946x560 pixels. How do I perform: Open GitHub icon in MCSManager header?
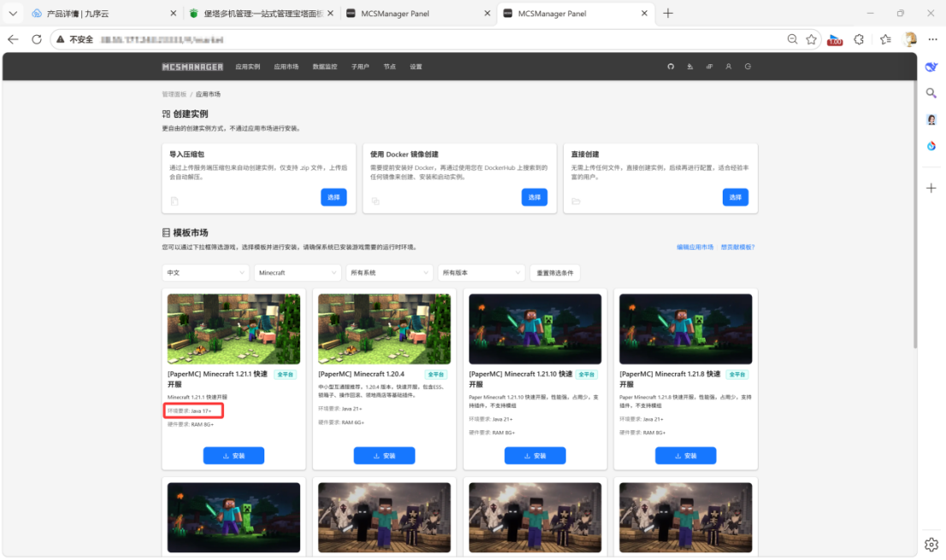(671, 67)
